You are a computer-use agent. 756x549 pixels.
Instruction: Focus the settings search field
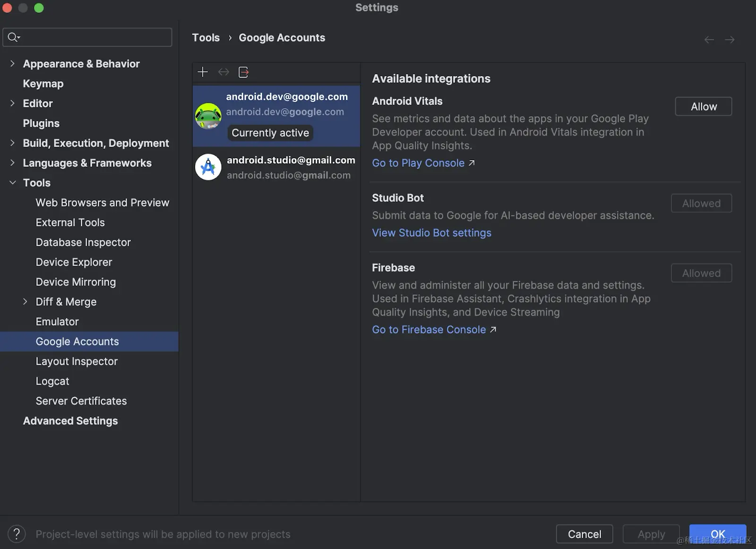pos(87,37)
